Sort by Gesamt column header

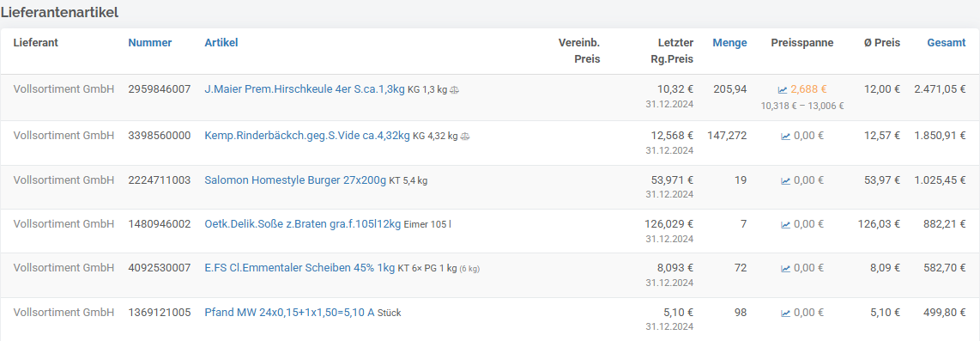(x=947, y=43)
